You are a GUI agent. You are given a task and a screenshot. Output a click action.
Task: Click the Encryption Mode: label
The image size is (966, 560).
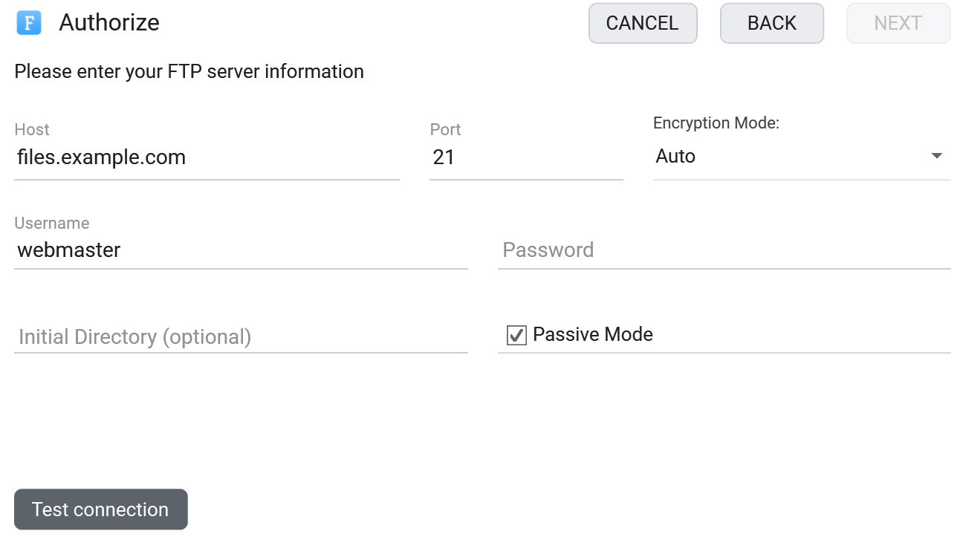coord(716,123)
